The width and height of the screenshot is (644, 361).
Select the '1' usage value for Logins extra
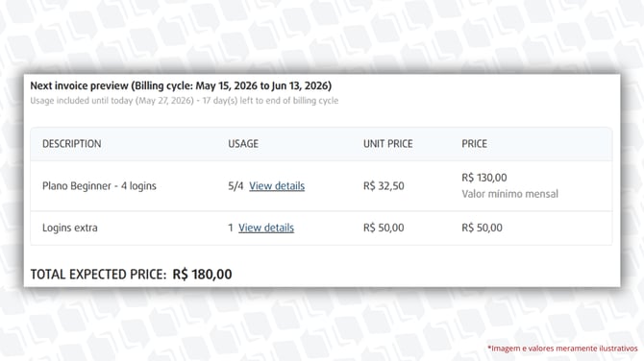click(231, 228)
